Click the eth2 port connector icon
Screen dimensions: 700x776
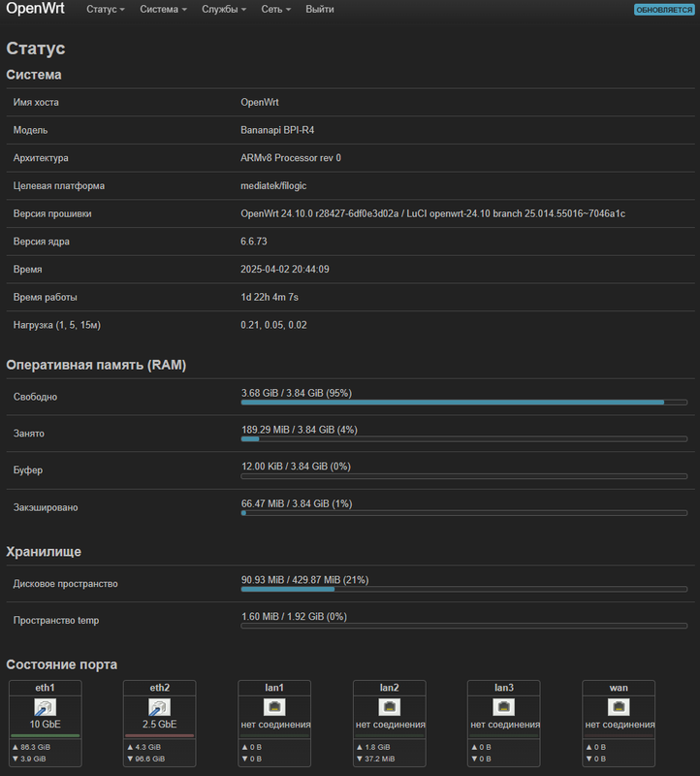[x=160, y=707]
